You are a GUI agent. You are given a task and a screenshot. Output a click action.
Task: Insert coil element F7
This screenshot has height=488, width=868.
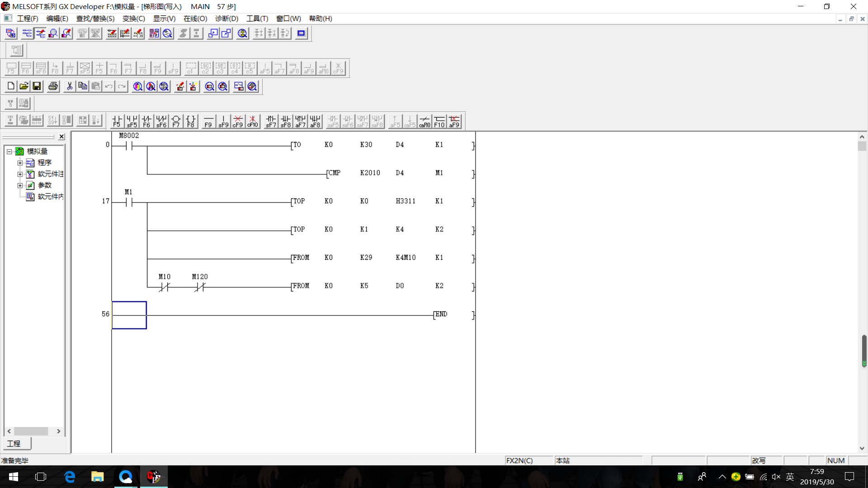coord(176,121)
